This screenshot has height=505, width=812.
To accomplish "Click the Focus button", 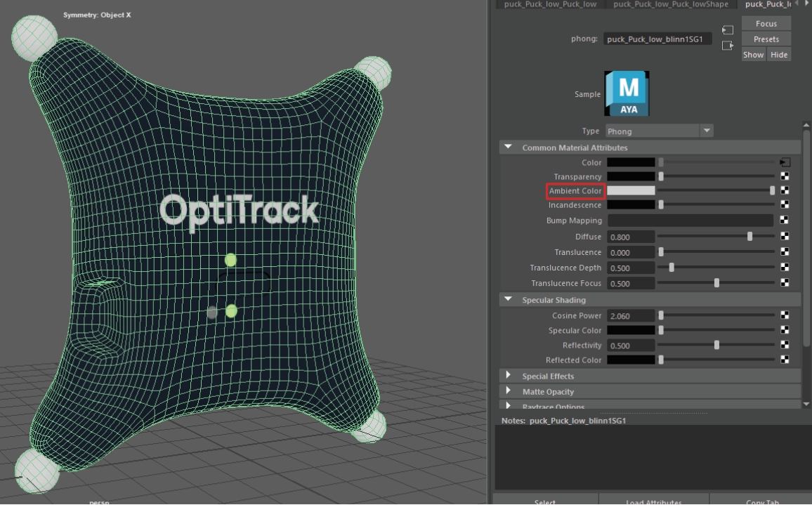I will click(766, 24).
